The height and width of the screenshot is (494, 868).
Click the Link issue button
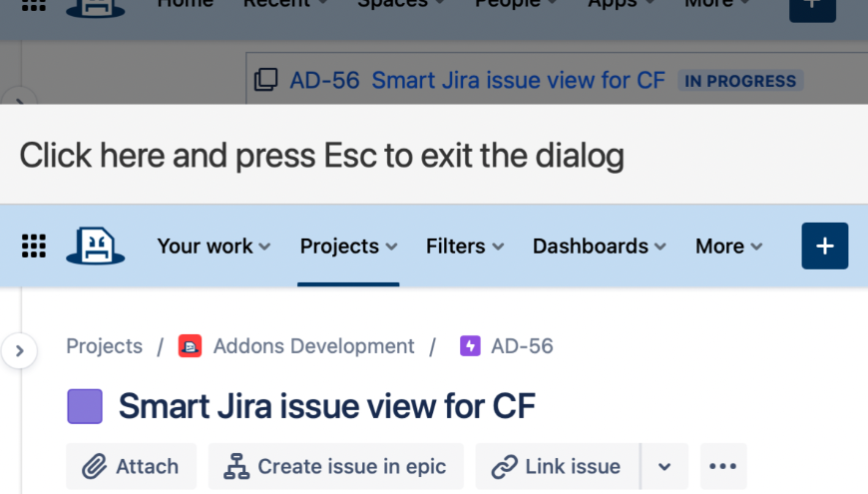pyautogui.click(x=557, y=466)
